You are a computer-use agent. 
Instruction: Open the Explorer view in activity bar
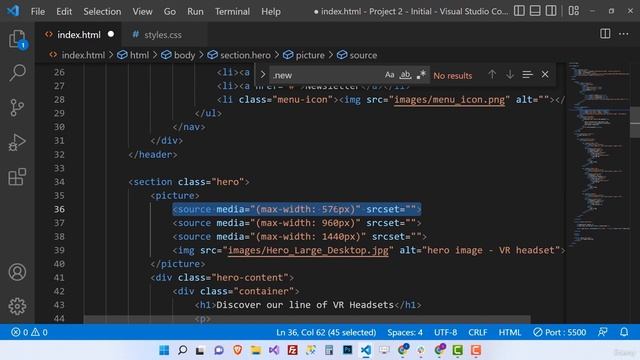pyautogui.click(x=17, y=39)
